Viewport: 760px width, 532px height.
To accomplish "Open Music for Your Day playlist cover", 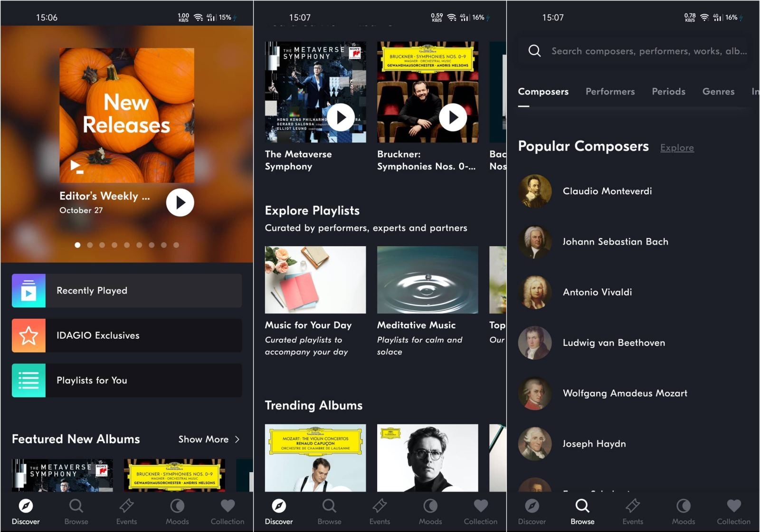I will pos(315,280).
